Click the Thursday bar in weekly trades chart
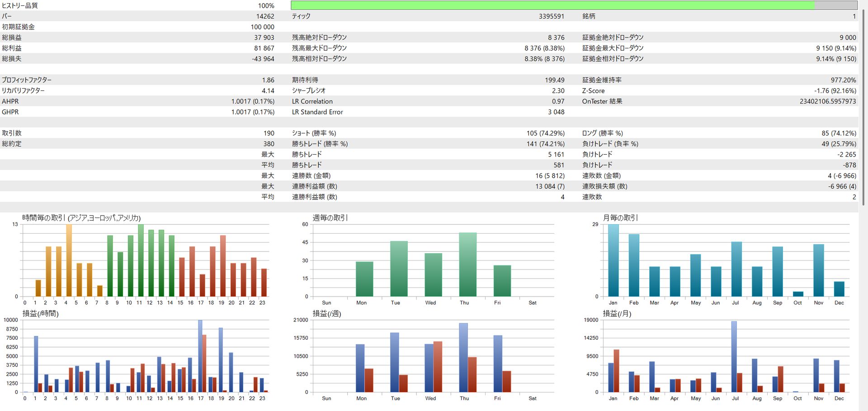 [x=467, y=265]
